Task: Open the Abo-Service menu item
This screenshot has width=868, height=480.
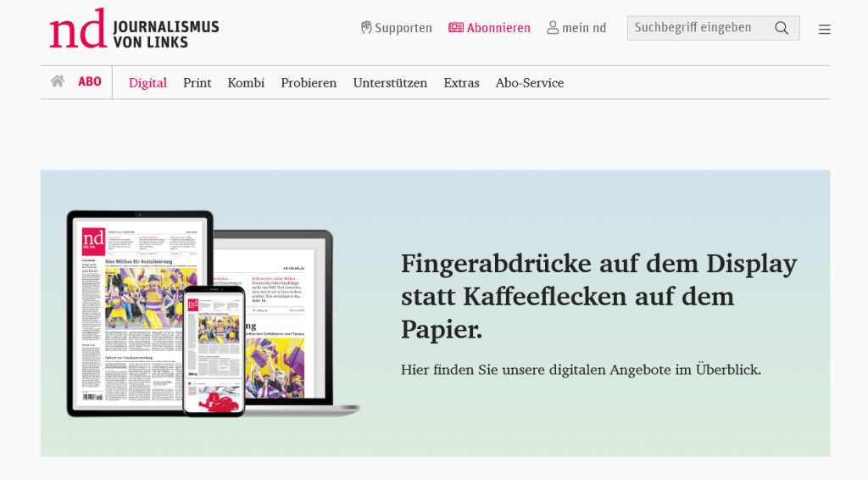Action: click(530, 83)
